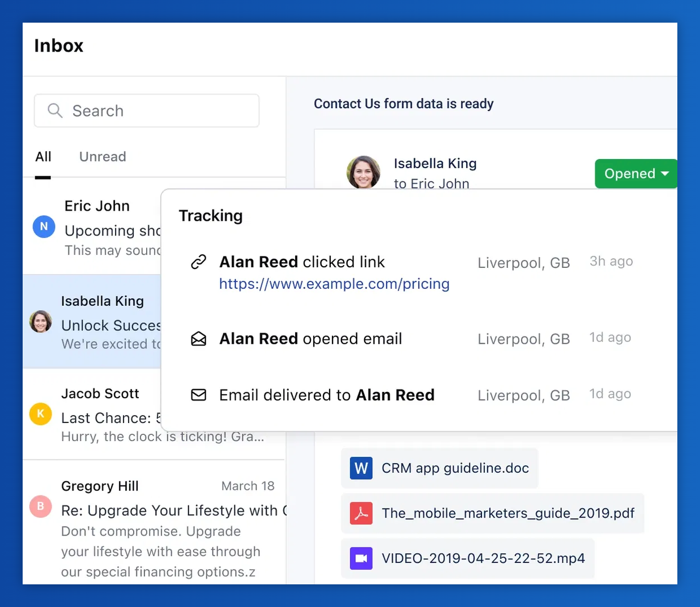Click the Email delivered to Alan Reed event
Image resolution: width=700 pixels, height=607 pixels.
coord(327,395)
